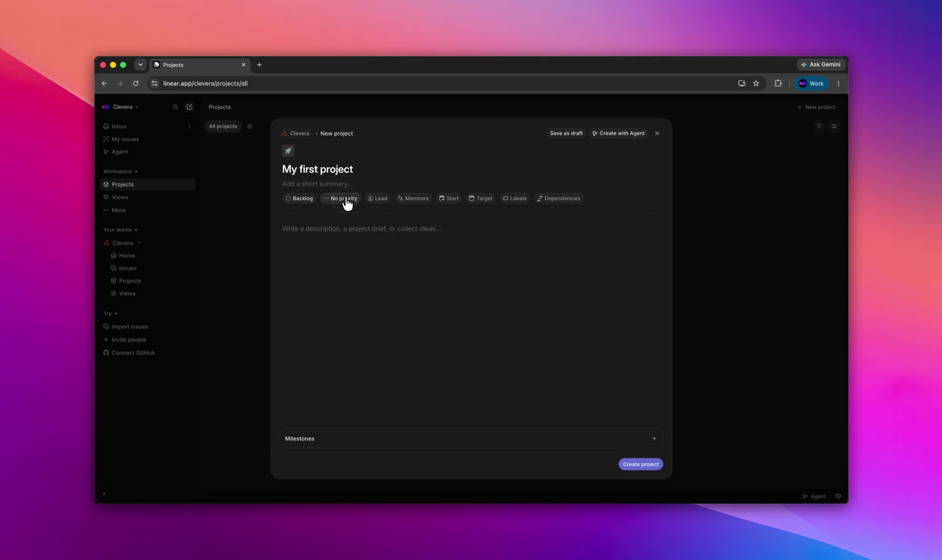Screen dimensions: 942x560
Task: Open the Members picker
Action: 413,199
